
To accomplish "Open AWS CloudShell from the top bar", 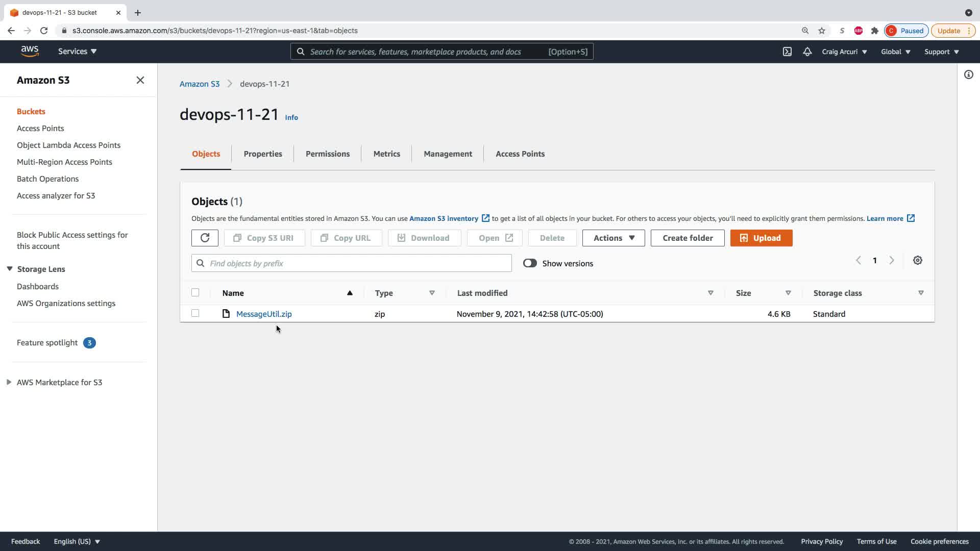I will click(787, 52).
